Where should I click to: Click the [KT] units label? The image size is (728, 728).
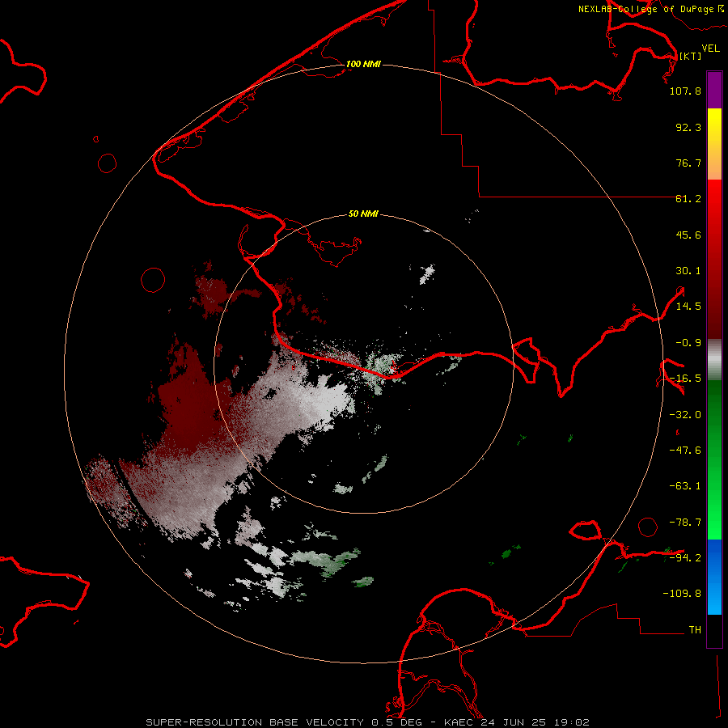691,56
